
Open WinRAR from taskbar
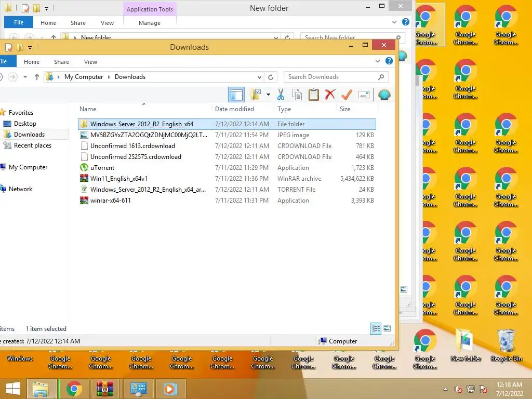pyautogui.click(x=105, y=389)
